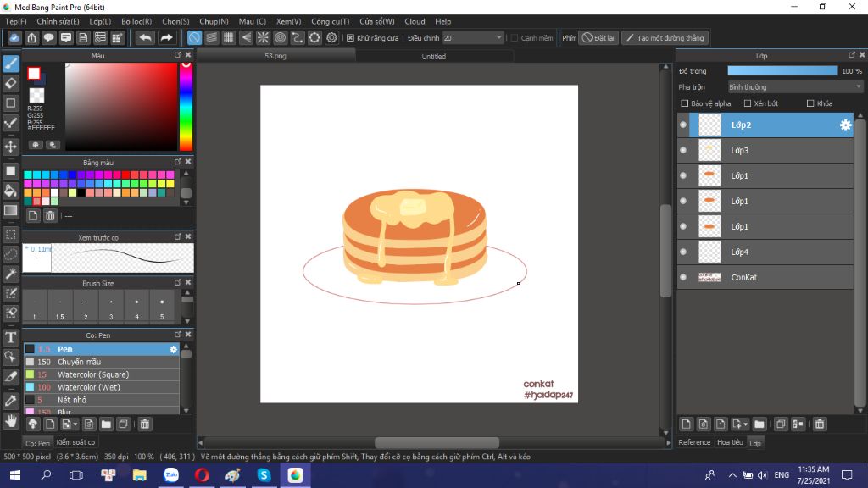Enable Bảo vệ alpha checkbox
The width and height of the screenshot is (868, 488).
685,103
